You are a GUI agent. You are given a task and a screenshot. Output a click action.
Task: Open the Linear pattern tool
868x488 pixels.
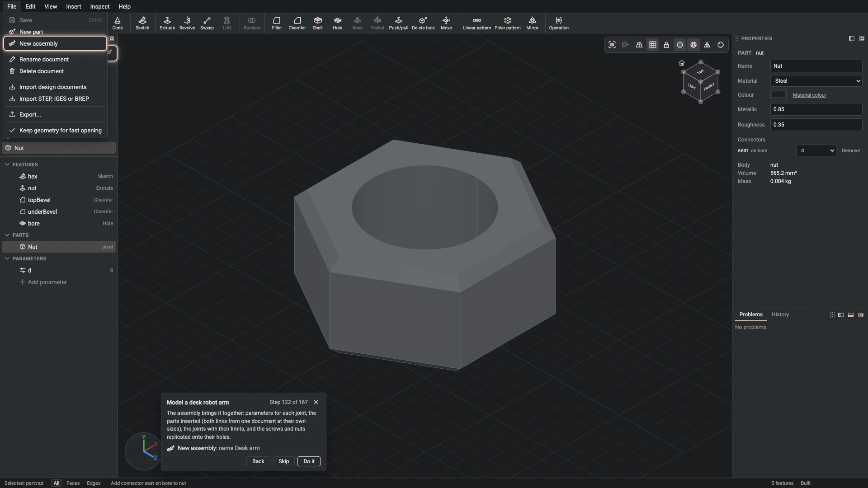(x=477, y=23)
